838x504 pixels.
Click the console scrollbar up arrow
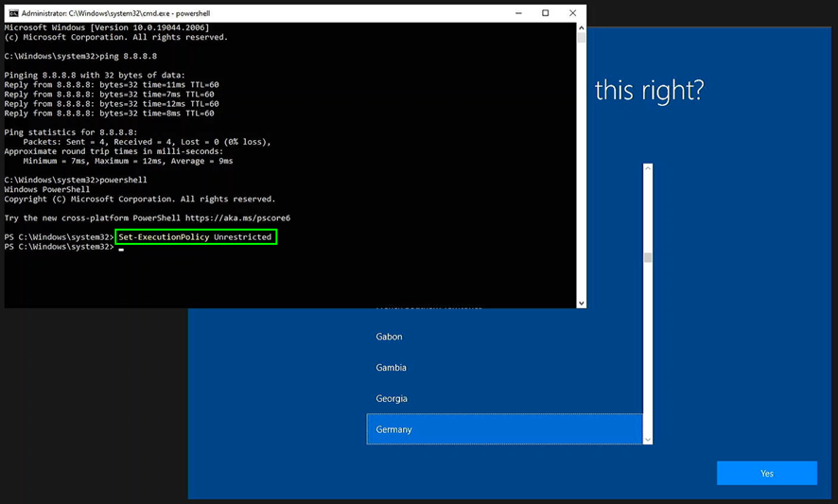581,28
